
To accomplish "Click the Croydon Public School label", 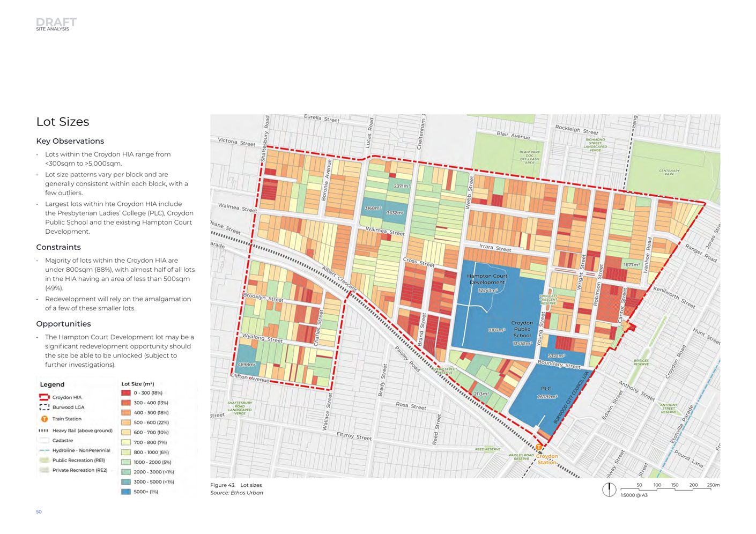I will (522, 329).
